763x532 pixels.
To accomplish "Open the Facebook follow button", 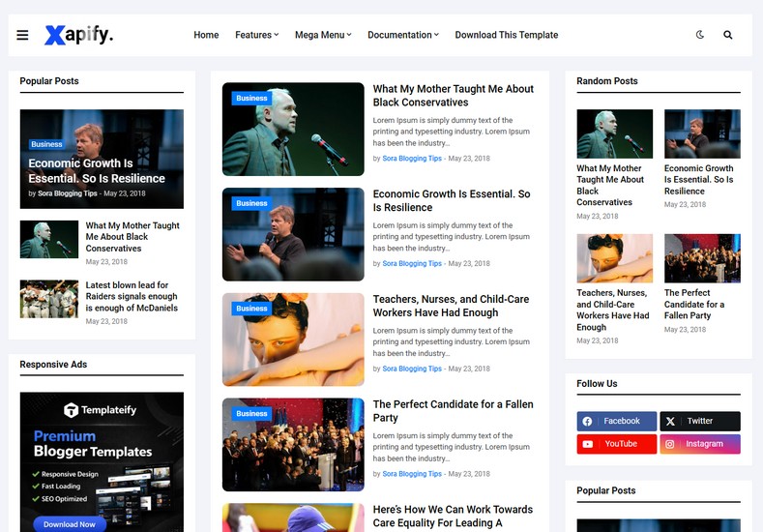I will (x=616, y=421).
